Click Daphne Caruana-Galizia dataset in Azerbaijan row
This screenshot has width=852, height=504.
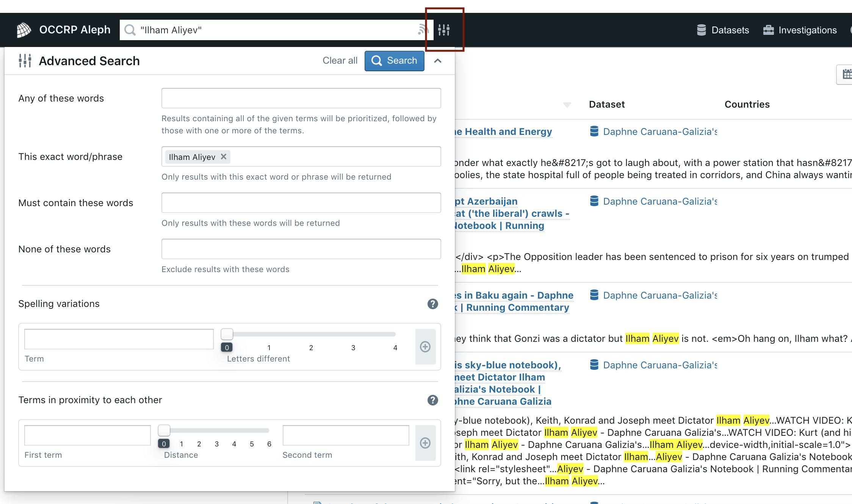coord(660,201)
